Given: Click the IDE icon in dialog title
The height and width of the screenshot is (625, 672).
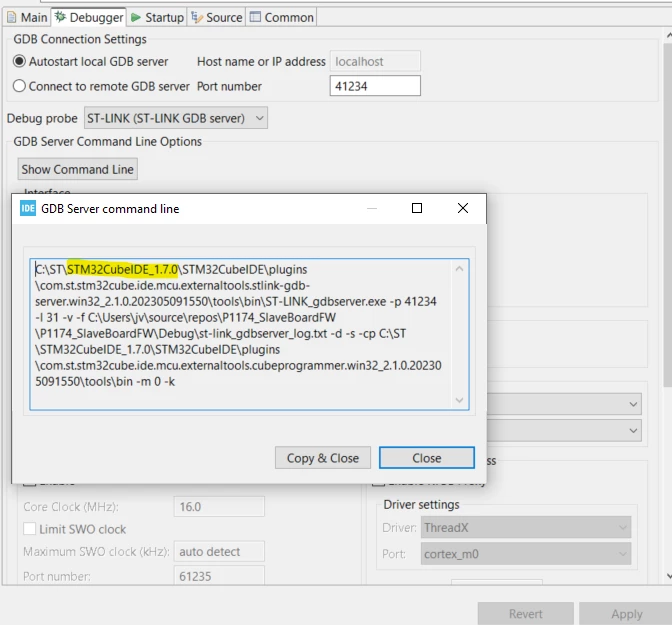Looking at the screenshot, I should (28, 209).
